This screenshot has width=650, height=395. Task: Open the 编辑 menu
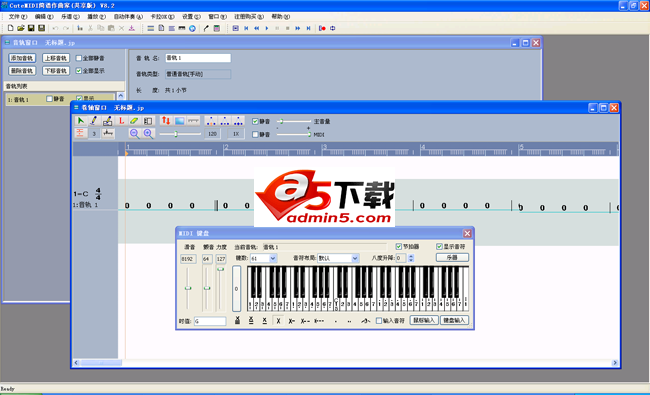44,17
